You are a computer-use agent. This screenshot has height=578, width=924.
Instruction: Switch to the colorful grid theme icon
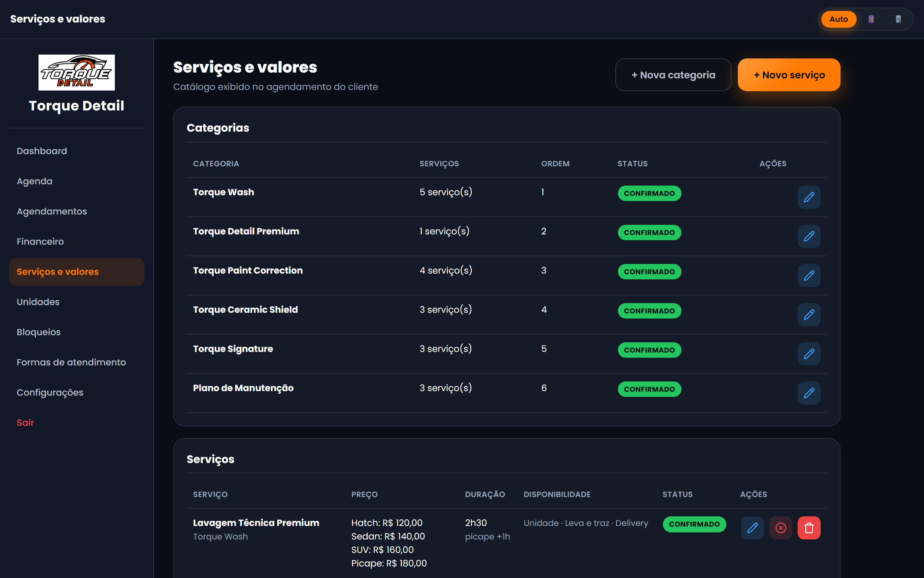tap(871, 19)
